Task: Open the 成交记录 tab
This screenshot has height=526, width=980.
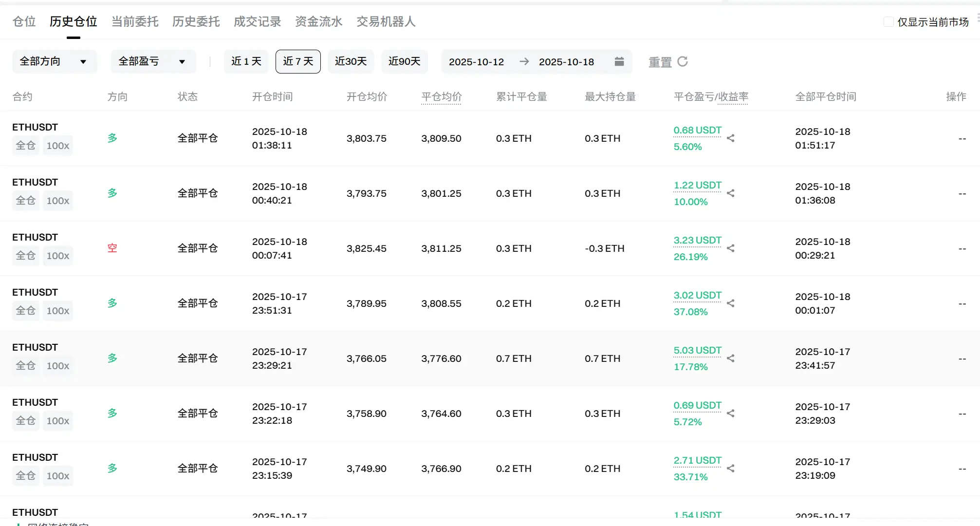Action: (x=257, y=21)
